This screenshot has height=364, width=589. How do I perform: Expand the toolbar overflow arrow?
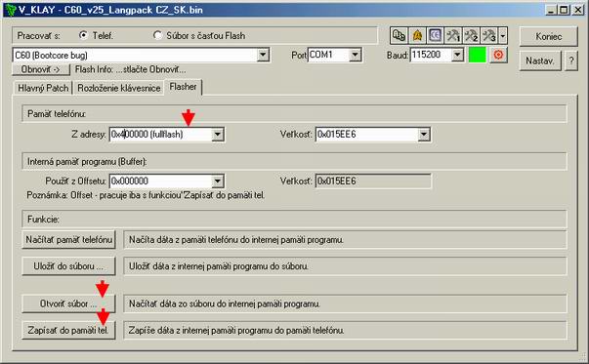tap(503, 36)
